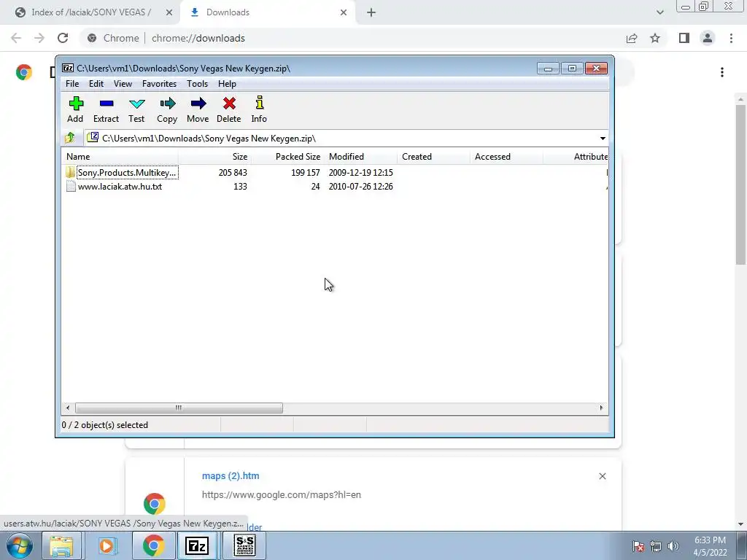
Task: Go up one folder level in 7-Zip
Action: (x=70, y=138)
